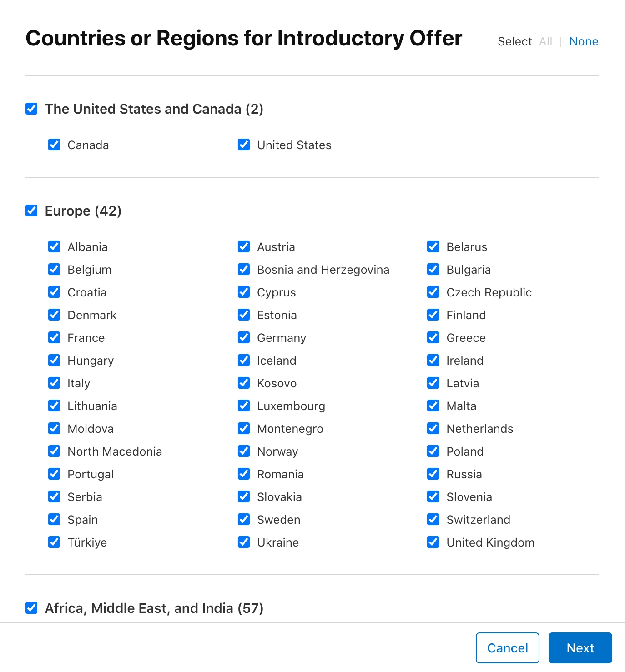Select the None link to clear all
Image resolution: width=625 pixels, height=672 pixels.
[x=584, y=41]
